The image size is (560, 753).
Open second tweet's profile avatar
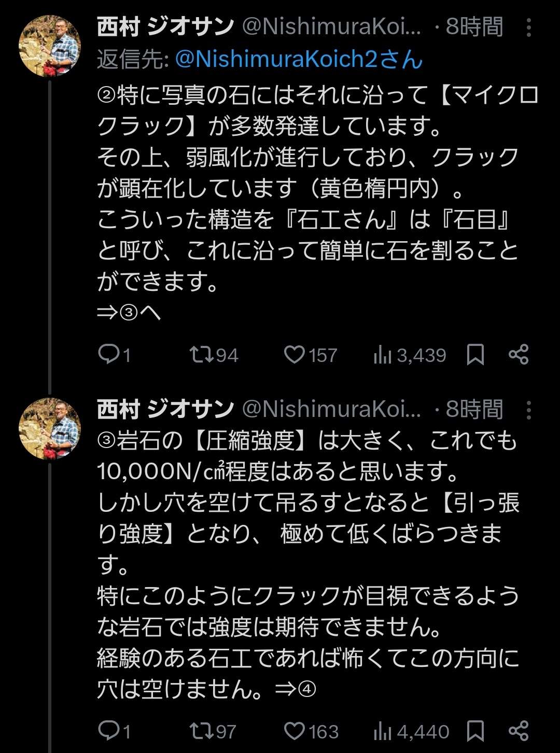click(50, 428)
